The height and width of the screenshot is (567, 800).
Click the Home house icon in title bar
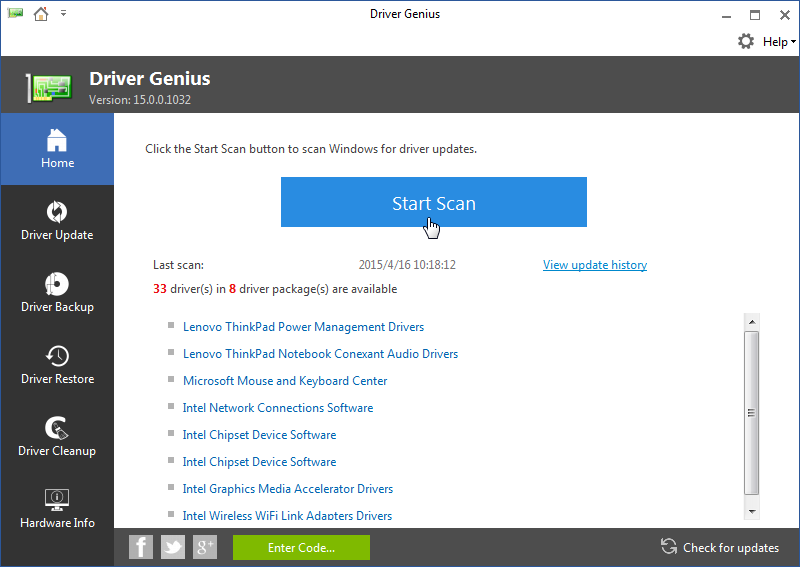tap(41, 14)
